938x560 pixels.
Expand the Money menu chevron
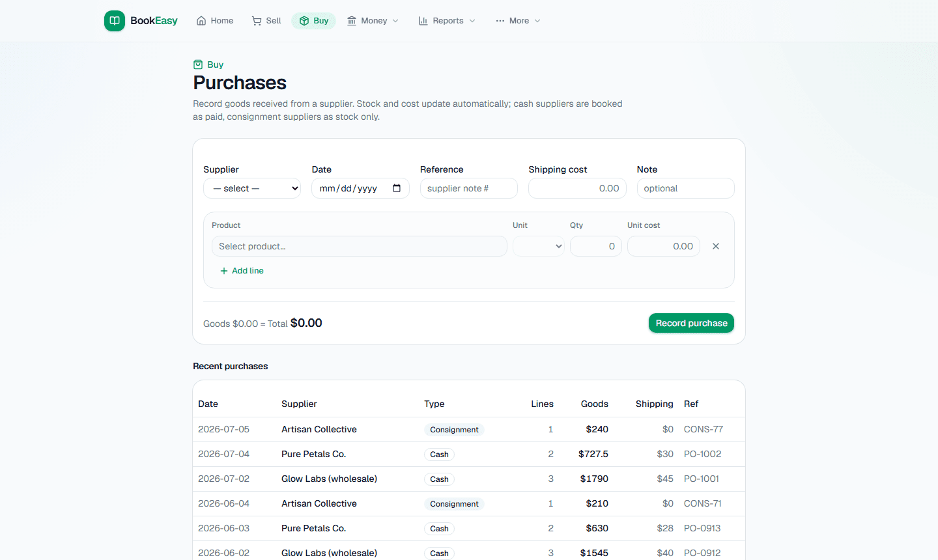[395, 21]
